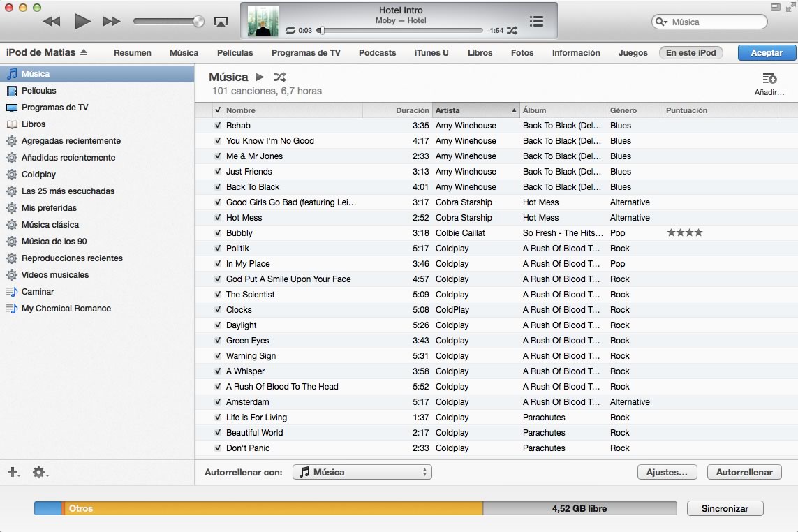Viewport: 798px width, 532px height.
Task: Sort by the Duración column header
Action: (397, 110)
